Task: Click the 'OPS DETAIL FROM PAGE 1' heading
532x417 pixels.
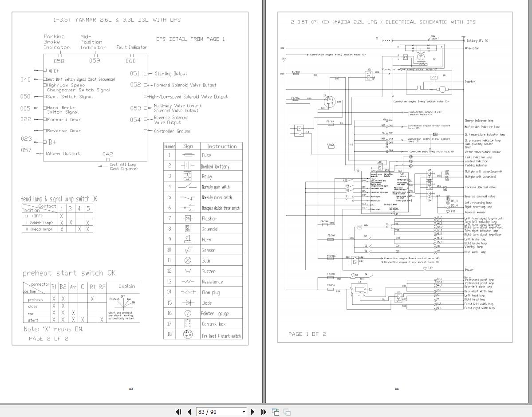Action: [x=190, y=39]
